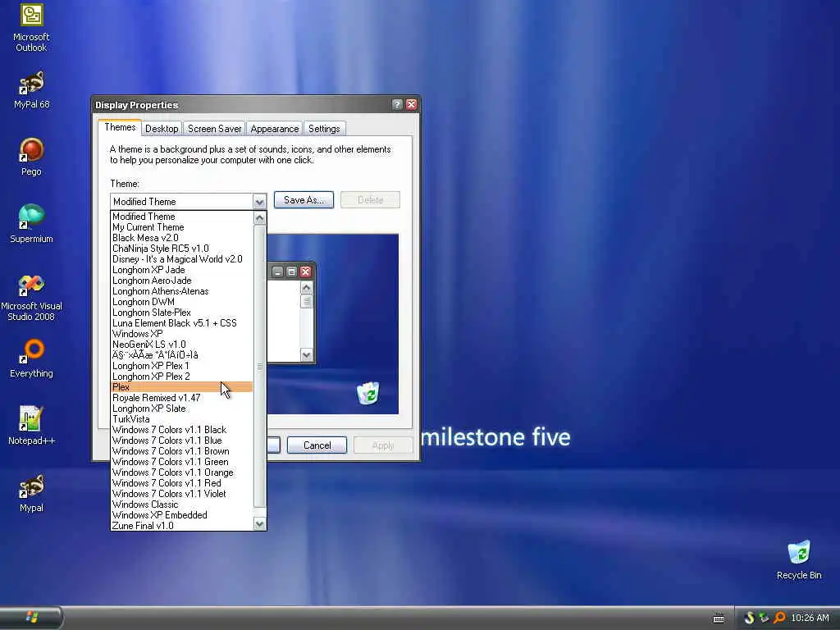Click the on-screen keyboard tray icon
Viewport: 840px width, 630px height.
pyautogui.click(x=719, y=619)
